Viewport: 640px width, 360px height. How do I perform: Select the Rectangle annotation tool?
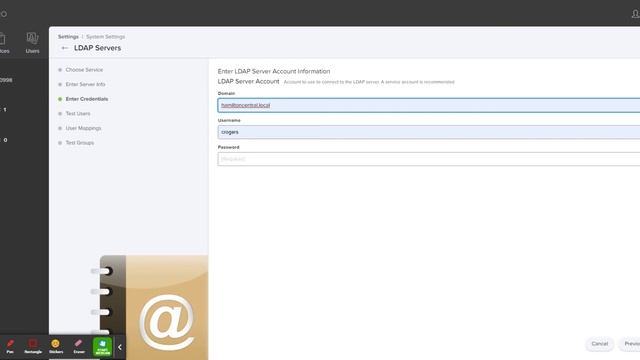33,346
